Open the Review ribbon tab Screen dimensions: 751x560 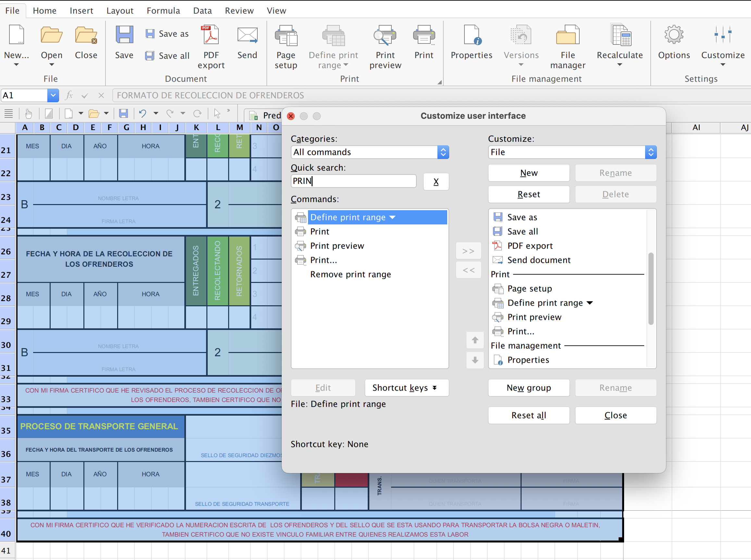(239, 11)
